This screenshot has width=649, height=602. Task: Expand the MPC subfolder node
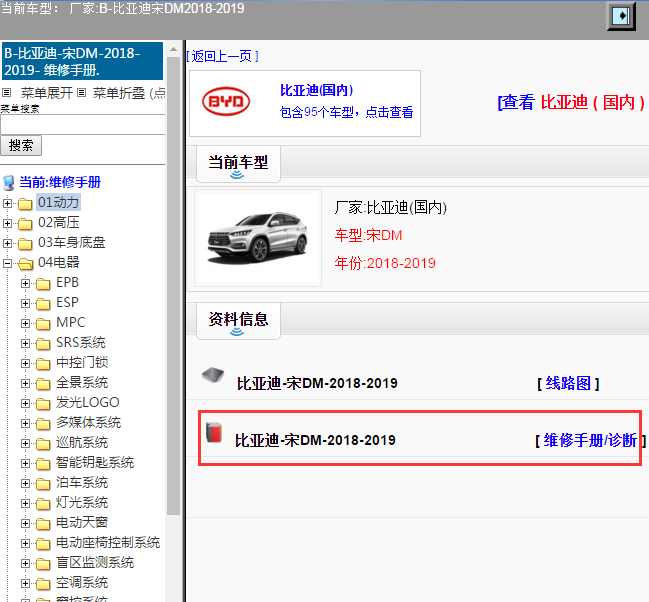click(x=25, y=323)
